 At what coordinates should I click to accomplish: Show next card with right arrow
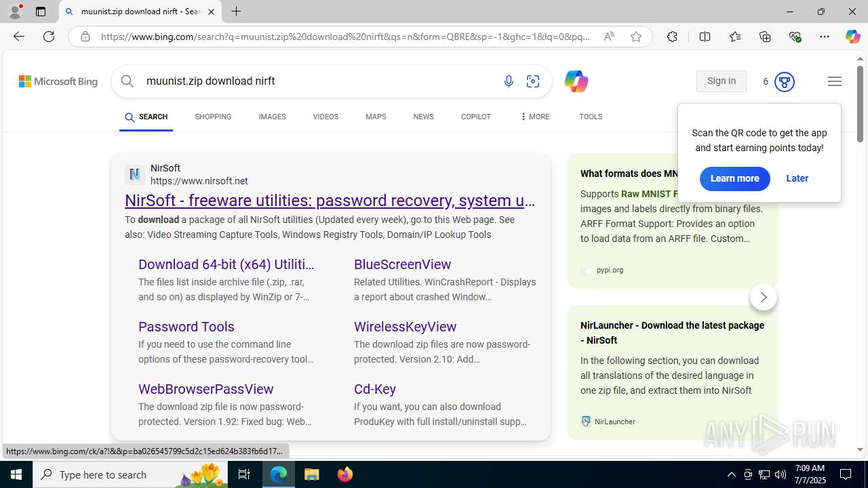coord(763,298)
